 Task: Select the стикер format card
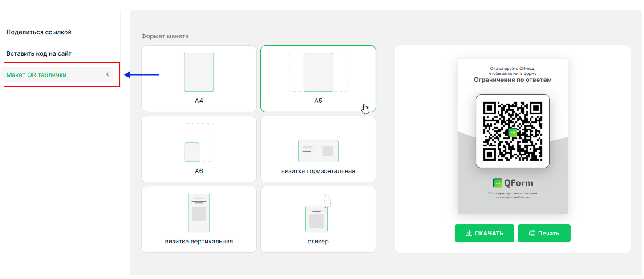coord(318,219)
